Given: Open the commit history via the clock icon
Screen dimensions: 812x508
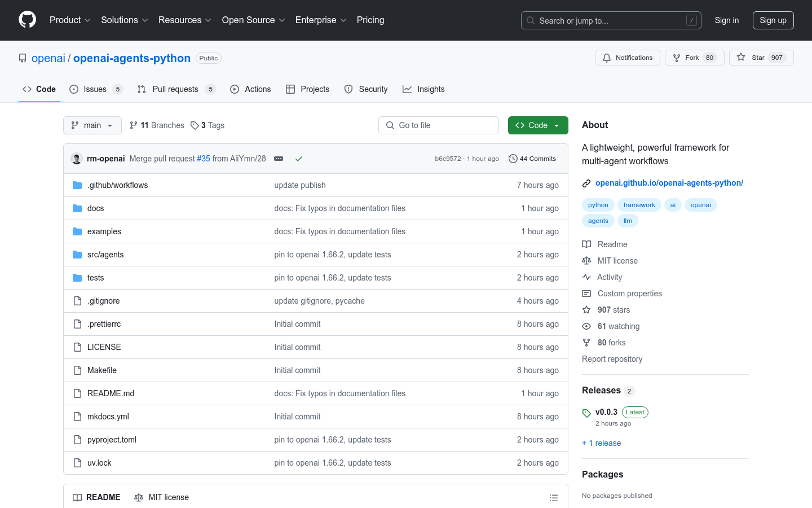Looking at the screenshot, I should [x=513, y=159].
